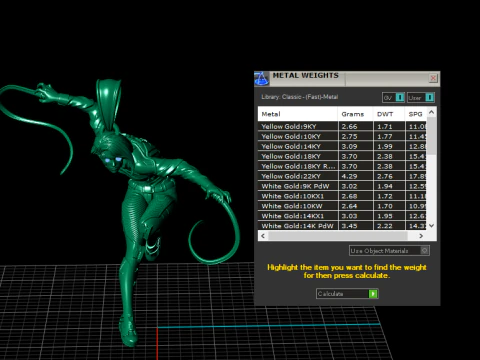This screenshot has width=480, height=360.
Task: Click the 1.95 DWT cell
Action: (389, 216)
